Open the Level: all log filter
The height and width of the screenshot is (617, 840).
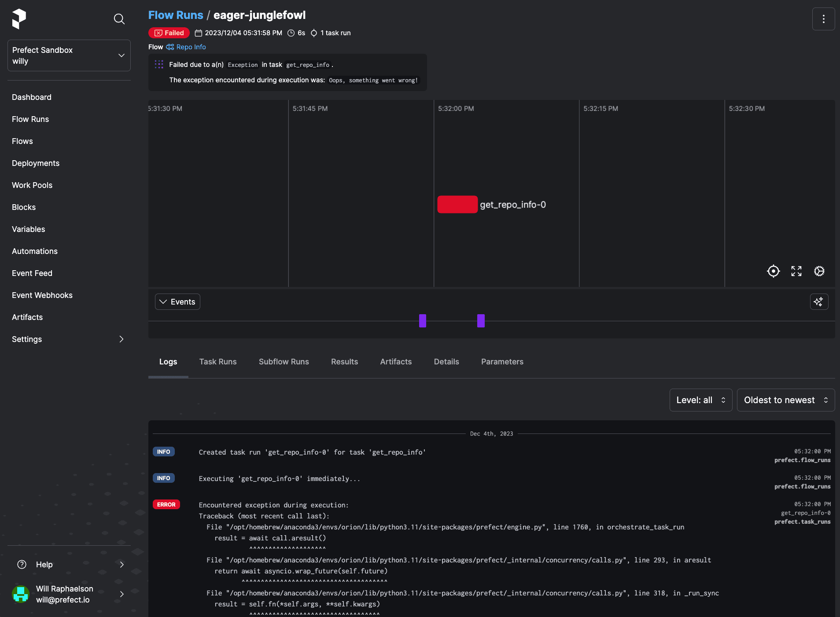click(x=700, y=400)
